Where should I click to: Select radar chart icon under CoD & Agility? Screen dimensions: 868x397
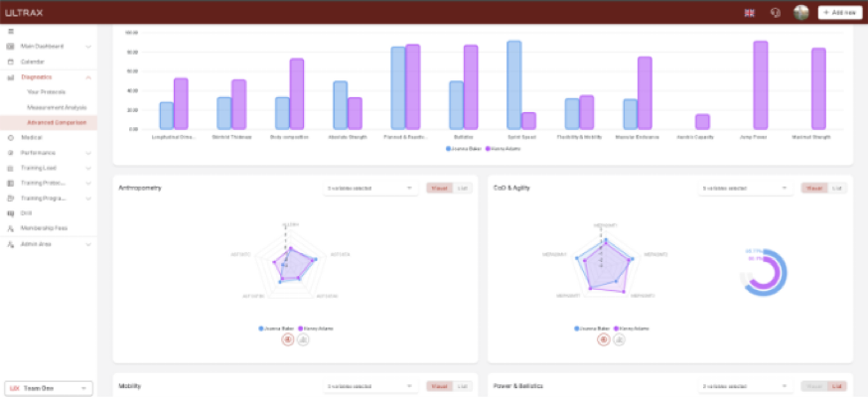pyautogui.click(x=603, y=339)
